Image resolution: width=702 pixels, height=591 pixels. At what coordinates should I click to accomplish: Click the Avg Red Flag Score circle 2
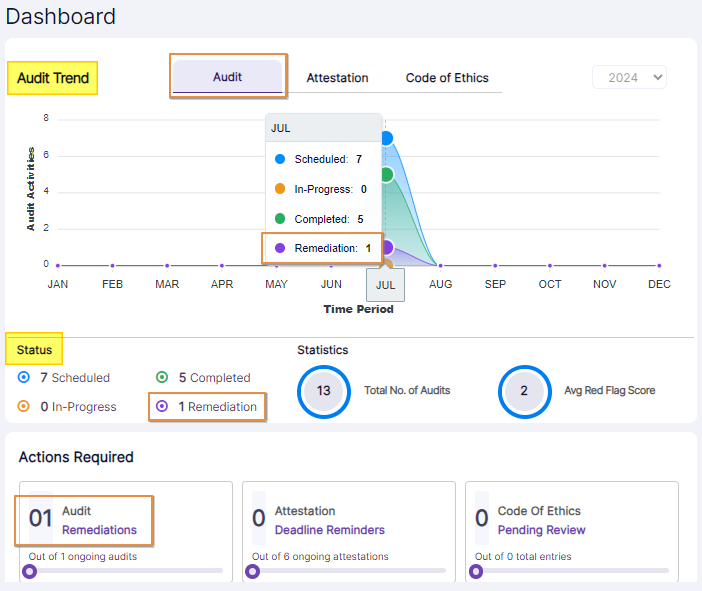point(525,392)
